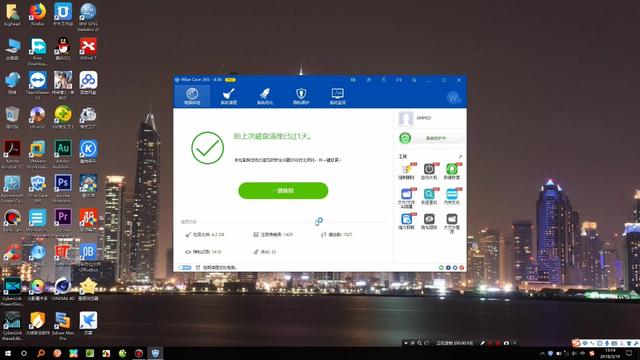Click the green one-click checkup button
This screenshot has width=640, height=360.
[283, 191]
